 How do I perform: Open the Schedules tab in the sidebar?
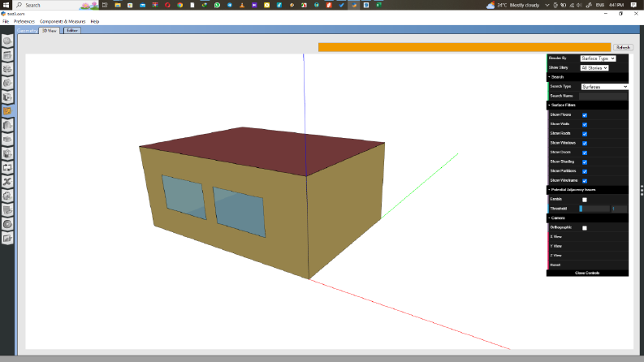[x=7, y=55]
